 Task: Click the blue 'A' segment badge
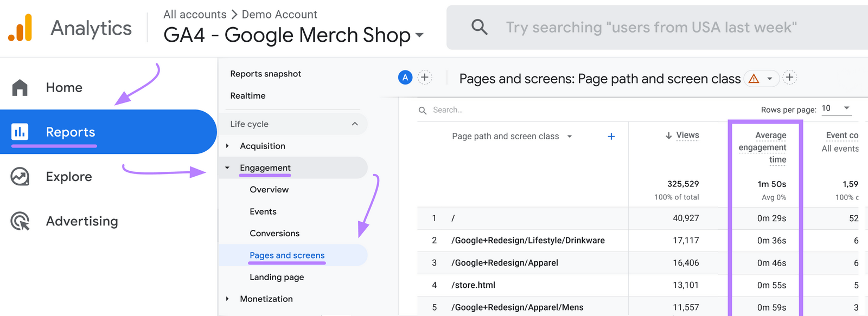tap(405, 78)
